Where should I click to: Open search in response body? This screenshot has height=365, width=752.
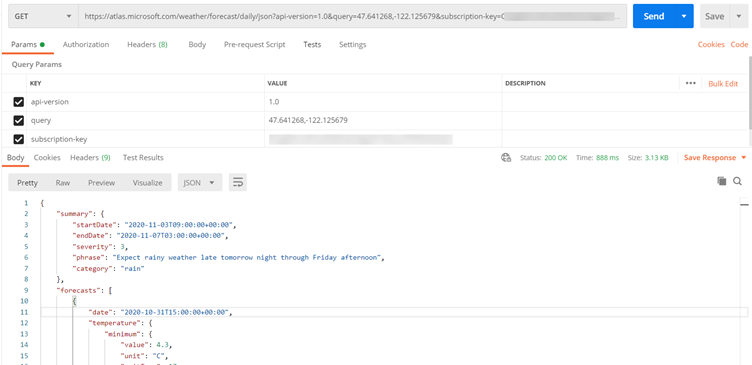[x=738, y=181]
